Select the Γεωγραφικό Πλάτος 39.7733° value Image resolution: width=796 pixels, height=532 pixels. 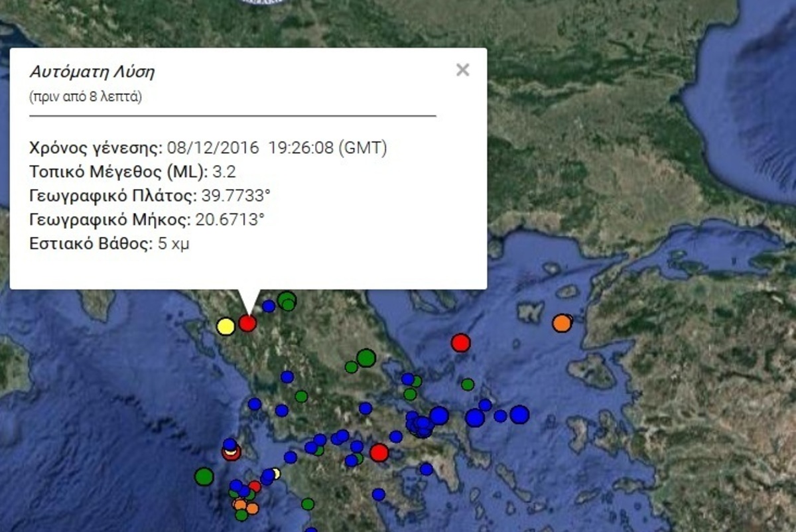pos(235,196)
